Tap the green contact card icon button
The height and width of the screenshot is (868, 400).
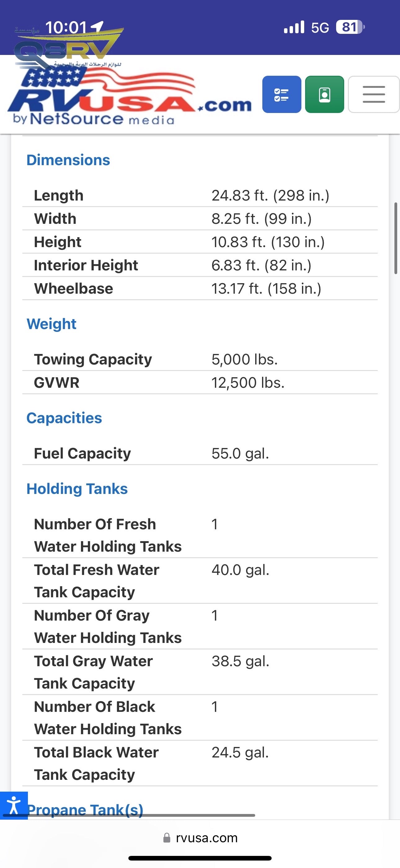(324, 94)
